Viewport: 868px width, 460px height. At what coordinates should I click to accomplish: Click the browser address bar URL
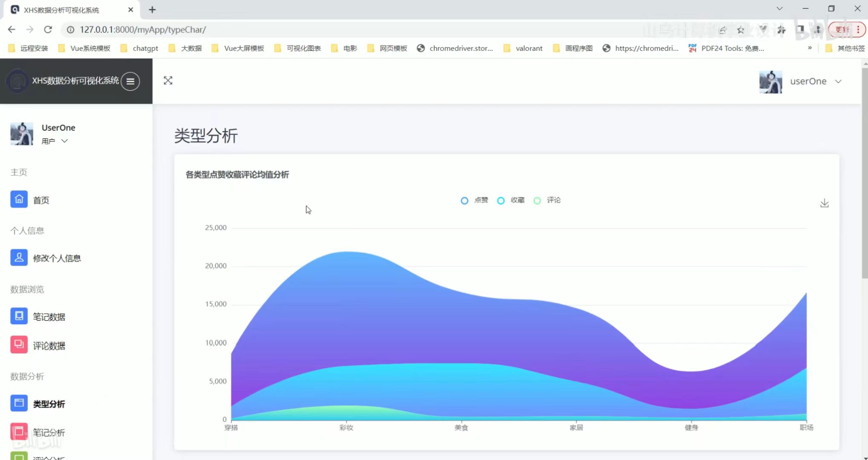tap(143, 29)
